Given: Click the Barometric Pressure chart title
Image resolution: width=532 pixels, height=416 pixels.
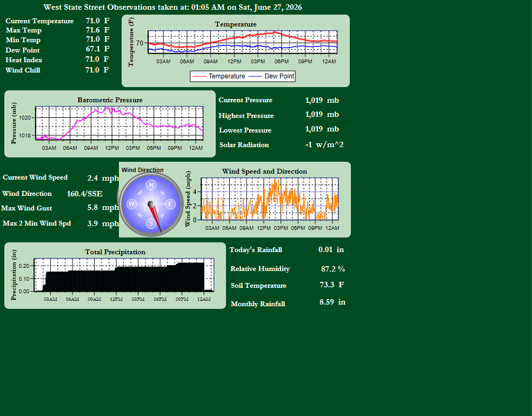Looking at the screenshot, I should pyautogui.click(x=110, y=100).
